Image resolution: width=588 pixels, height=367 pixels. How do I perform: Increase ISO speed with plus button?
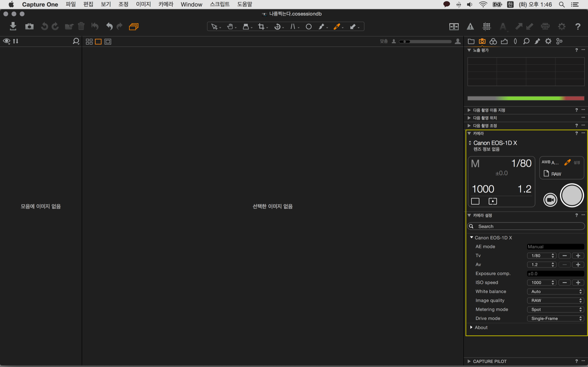(578, 283)
